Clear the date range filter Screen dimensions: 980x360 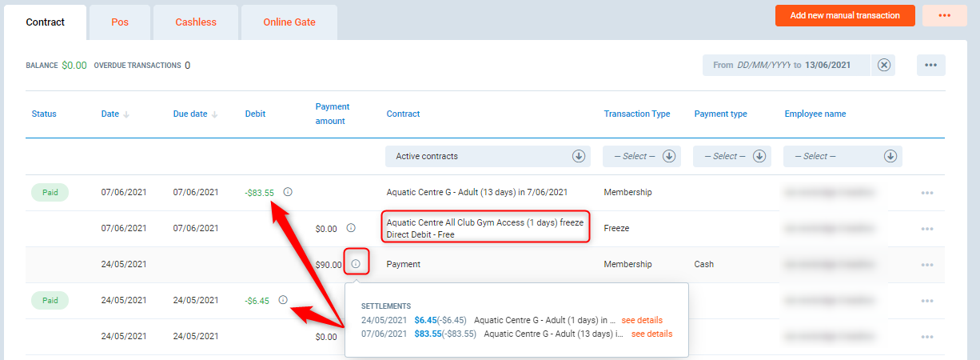(x=883, y=65)
